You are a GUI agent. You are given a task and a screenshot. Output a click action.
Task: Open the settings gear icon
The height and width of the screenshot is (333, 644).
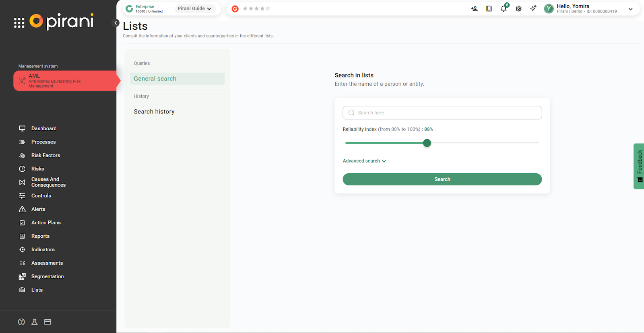tap(518, 9)
